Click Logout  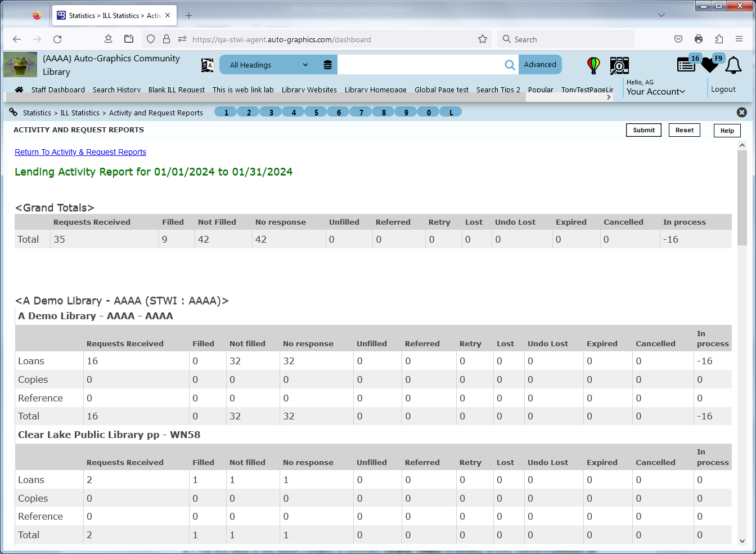(723, 89)
